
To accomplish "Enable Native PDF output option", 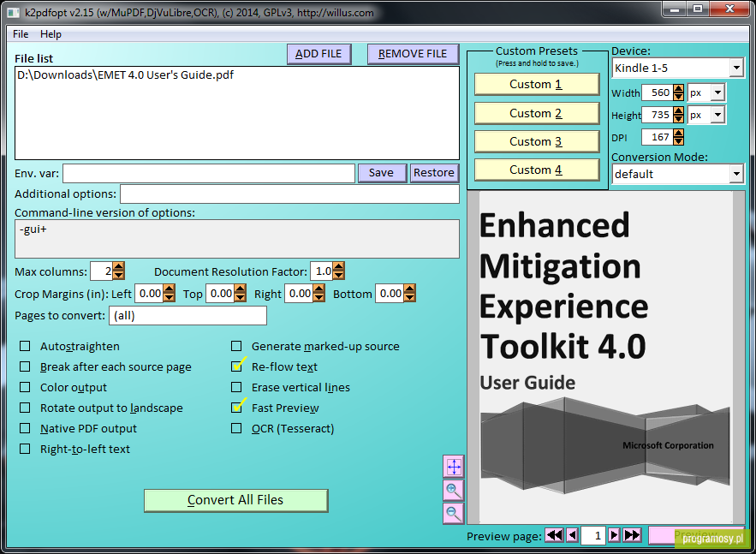I will point(25,429).
